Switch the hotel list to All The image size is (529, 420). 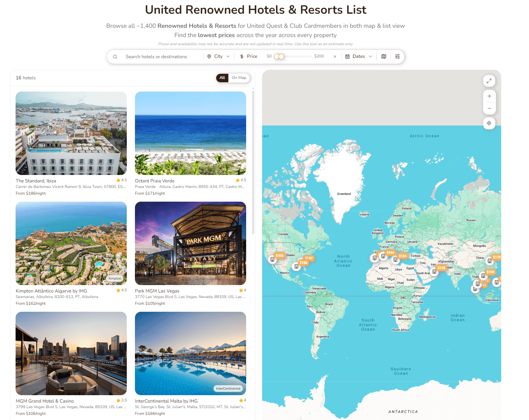tap(222, 78)
